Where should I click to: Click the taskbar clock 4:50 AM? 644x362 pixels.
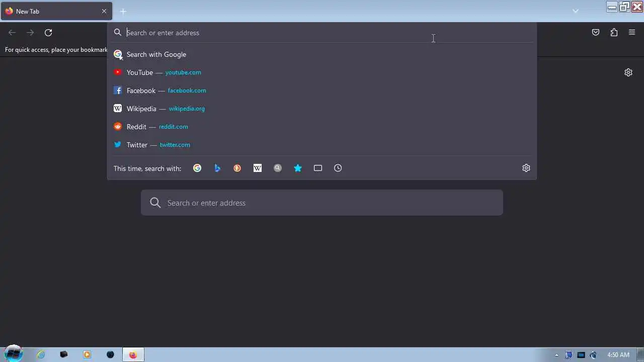coord(618,355)
